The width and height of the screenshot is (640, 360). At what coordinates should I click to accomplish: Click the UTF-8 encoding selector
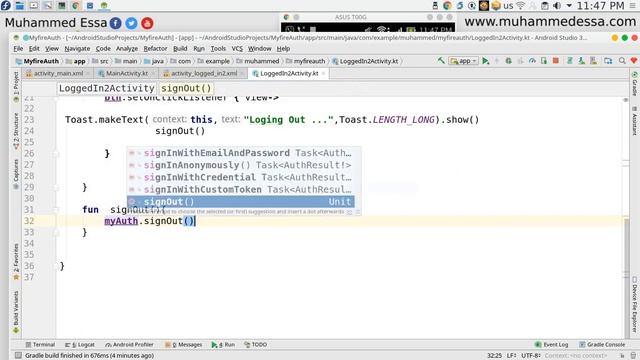click(x=531, y=356)
